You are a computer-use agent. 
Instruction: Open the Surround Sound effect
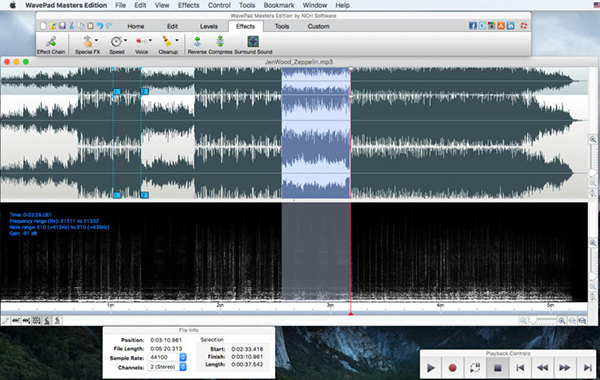pyautogui.click(x=253, y=45)
